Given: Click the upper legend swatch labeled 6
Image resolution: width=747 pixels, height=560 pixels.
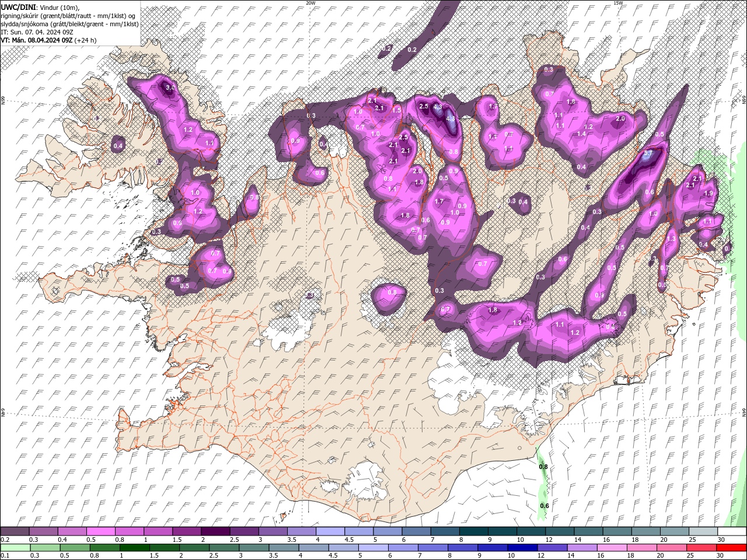Looking at the screenshot, I should (x=417, y=531).
